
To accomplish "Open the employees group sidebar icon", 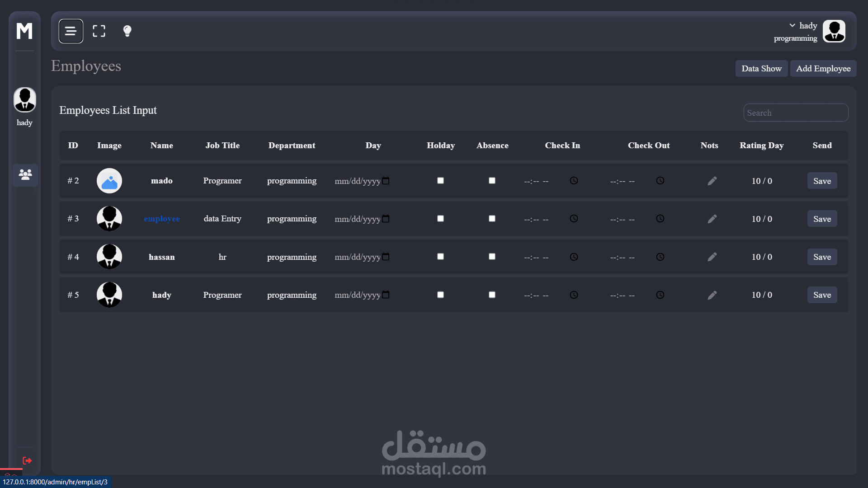I will [x=25, y=174].
